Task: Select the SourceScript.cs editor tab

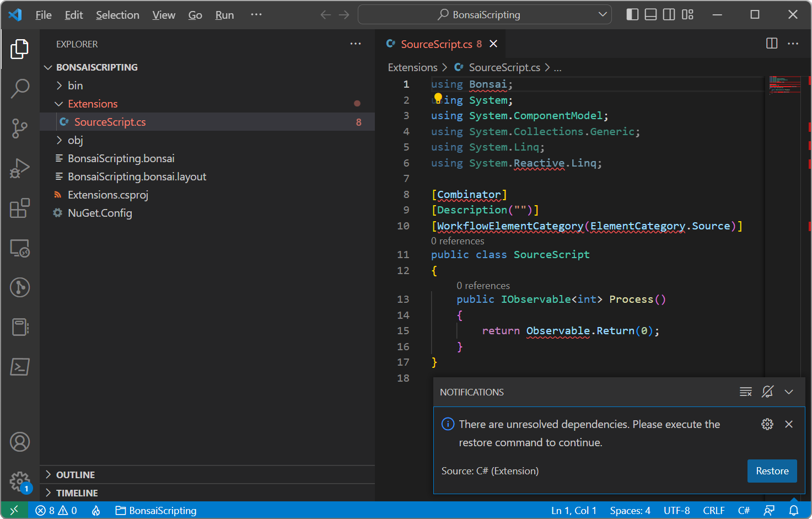Action: 440,44
